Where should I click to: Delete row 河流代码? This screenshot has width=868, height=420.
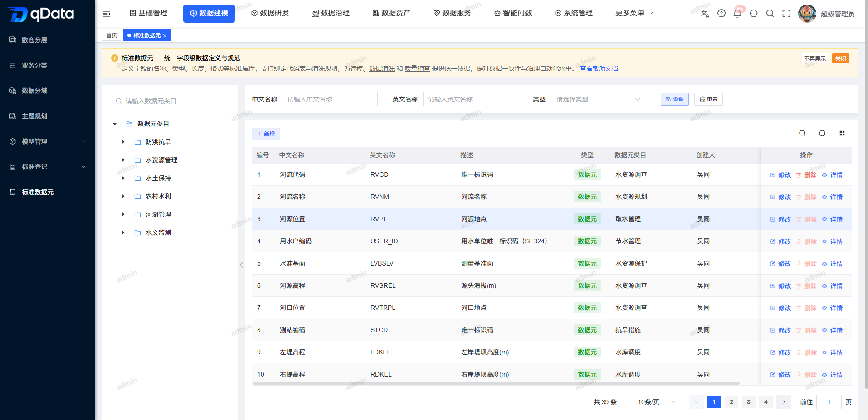(x=806, y=175)
